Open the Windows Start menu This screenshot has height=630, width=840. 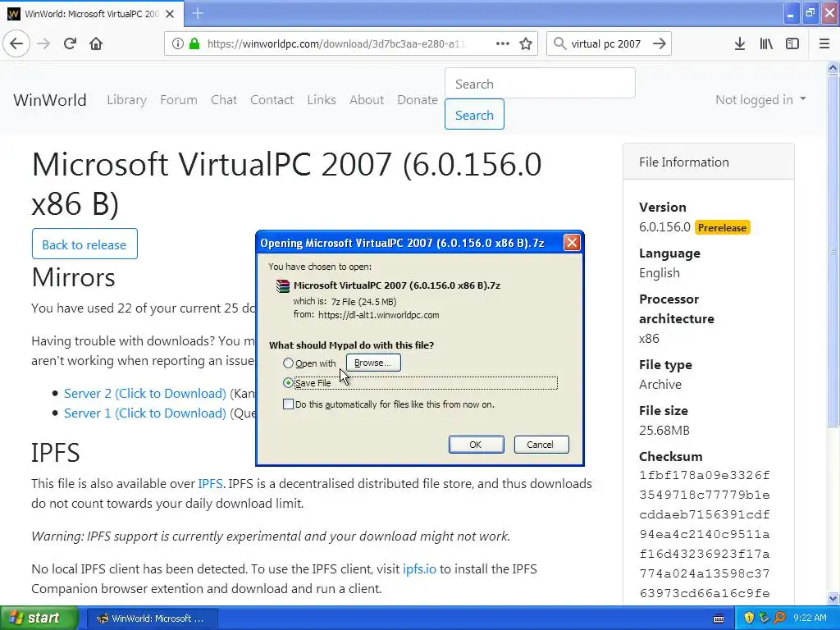(39, 618)
